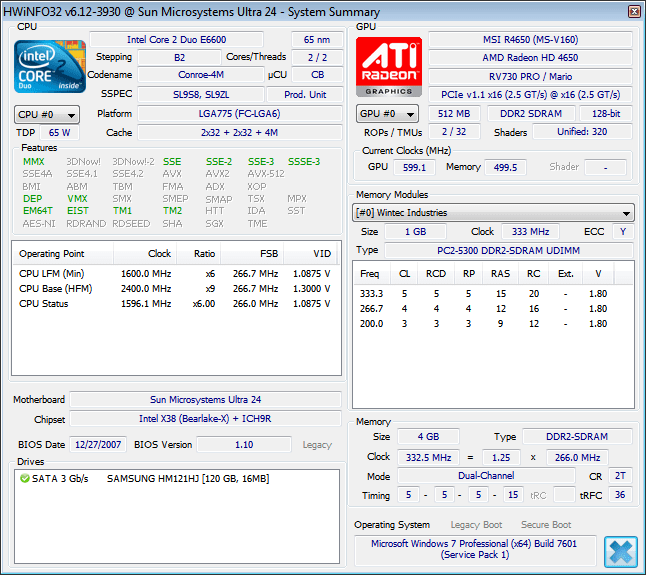Click the 65 W TDP field

point(59,133)
